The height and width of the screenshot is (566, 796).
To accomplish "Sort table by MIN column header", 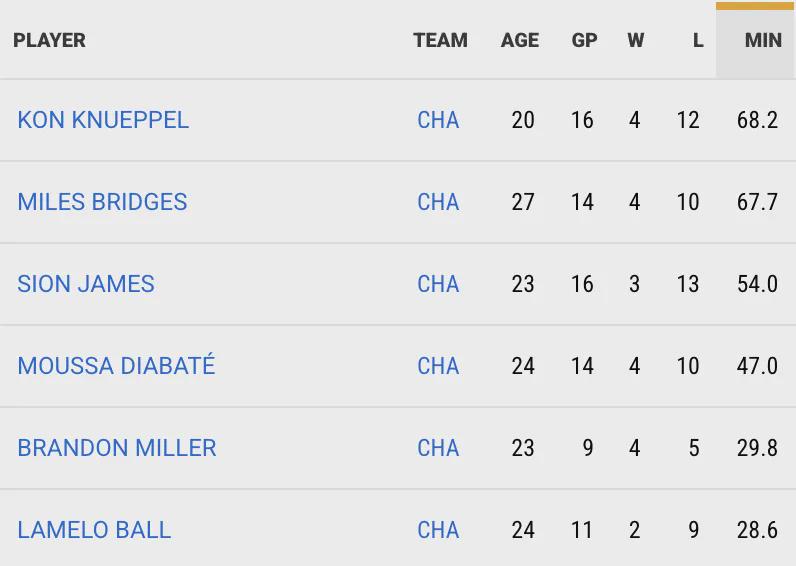I will pos(763,40).
